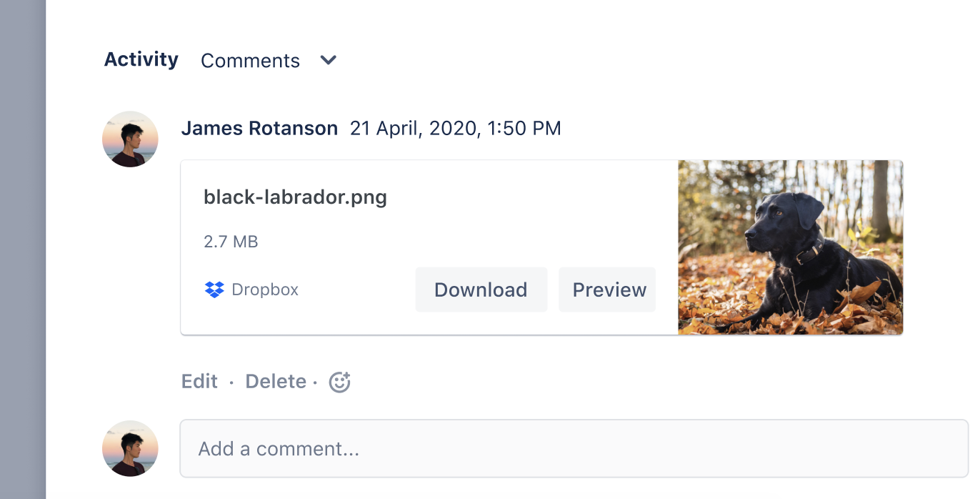The width and height of the screenshot is (980, 499).
Task: Click the black-labrador.png file name
Action: pyautogui.click(x=295, y=197)
